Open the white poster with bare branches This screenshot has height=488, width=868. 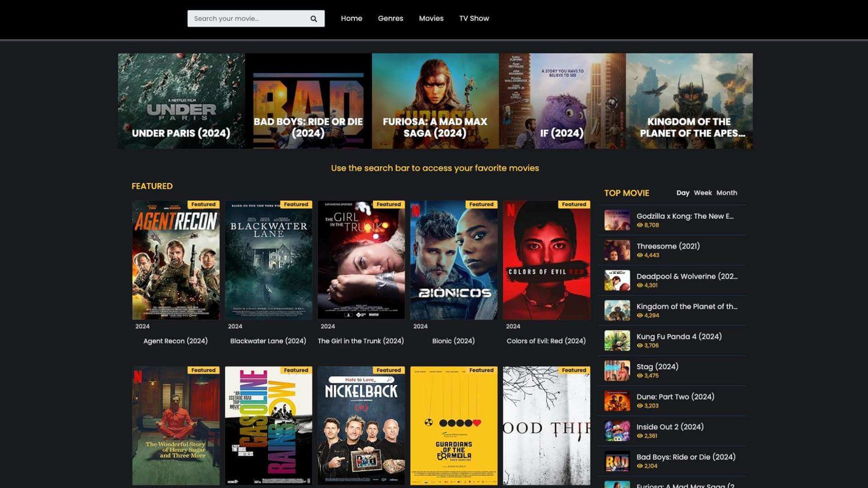pyautogui.click(x=547, y=425)
